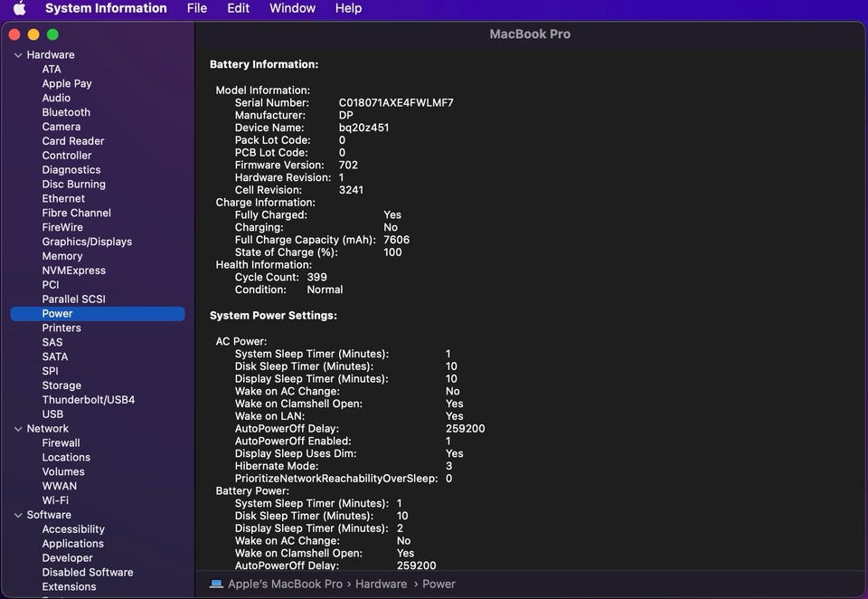Image resolution: width=868 pixels, height=599 pixels.
Task: Select ATA in the sidebar
Action: (52, 70)
